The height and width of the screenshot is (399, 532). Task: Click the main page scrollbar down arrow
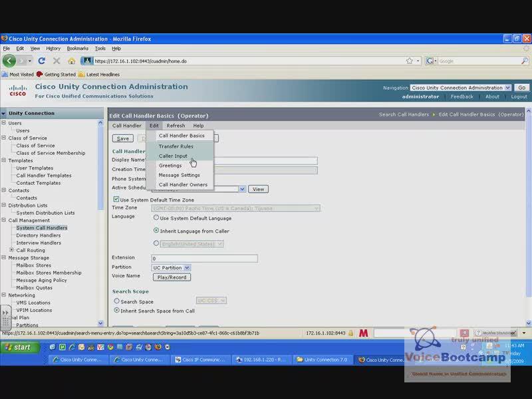pos(528,323)
